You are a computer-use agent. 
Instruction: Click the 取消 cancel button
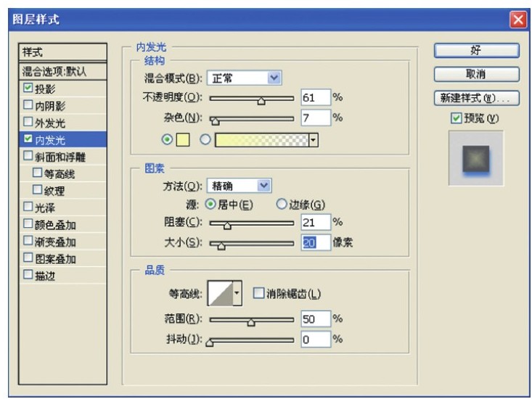[476, 74]
